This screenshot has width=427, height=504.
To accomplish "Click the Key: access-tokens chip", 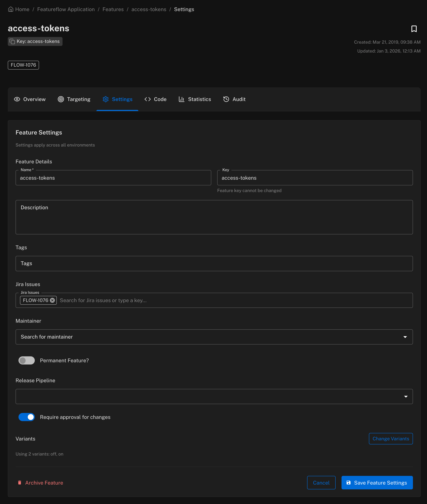I will click(35, 41).
